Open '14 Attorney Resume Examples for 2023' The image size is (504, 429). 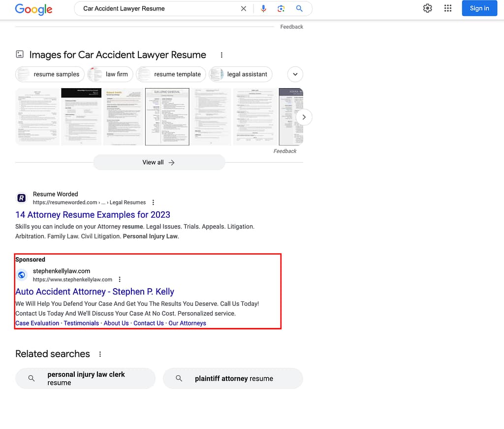coord(93,215)
